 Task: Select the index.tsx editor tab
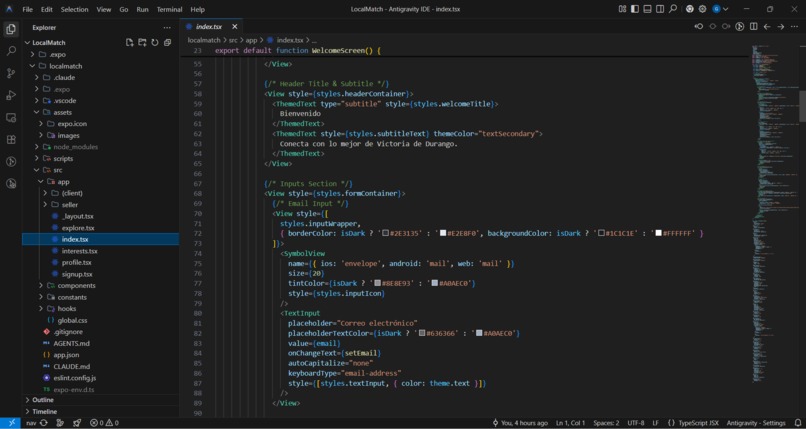tap(209, 27)
